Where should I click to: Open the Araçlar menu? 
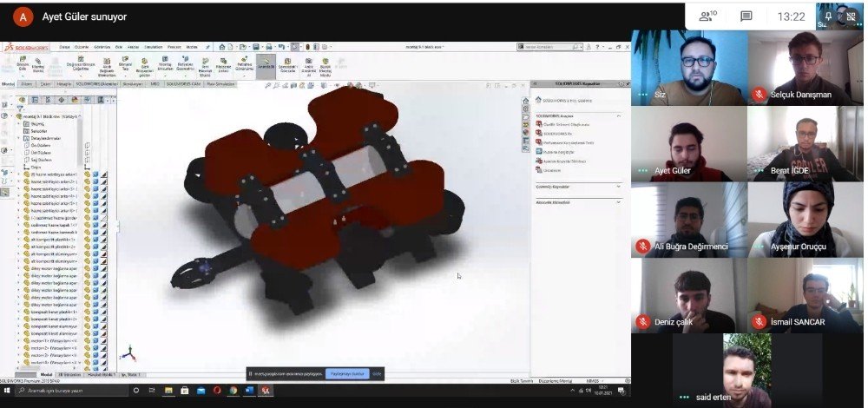(x=133, y=47)
